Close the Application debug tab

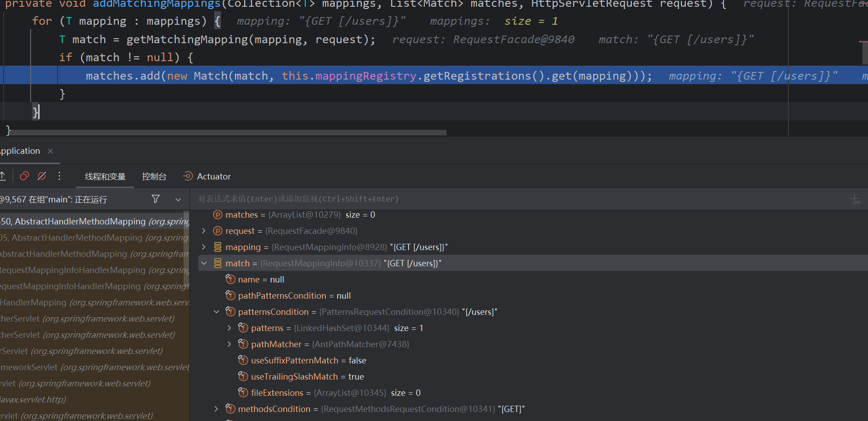pos(50,151)
